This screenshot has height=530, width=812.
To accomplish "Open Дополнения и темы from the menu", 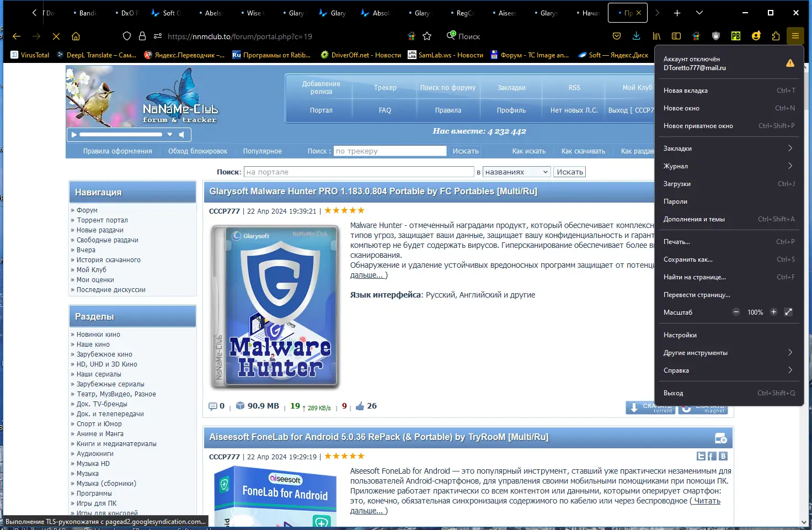I will click(x=729, y=219).
